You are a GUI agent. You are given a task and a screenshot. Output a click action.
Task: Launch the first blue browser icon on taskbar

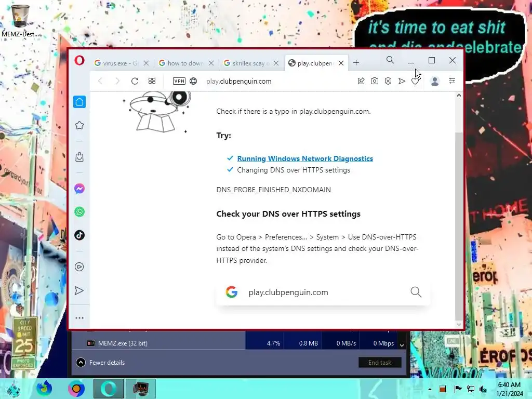[44, 389]
